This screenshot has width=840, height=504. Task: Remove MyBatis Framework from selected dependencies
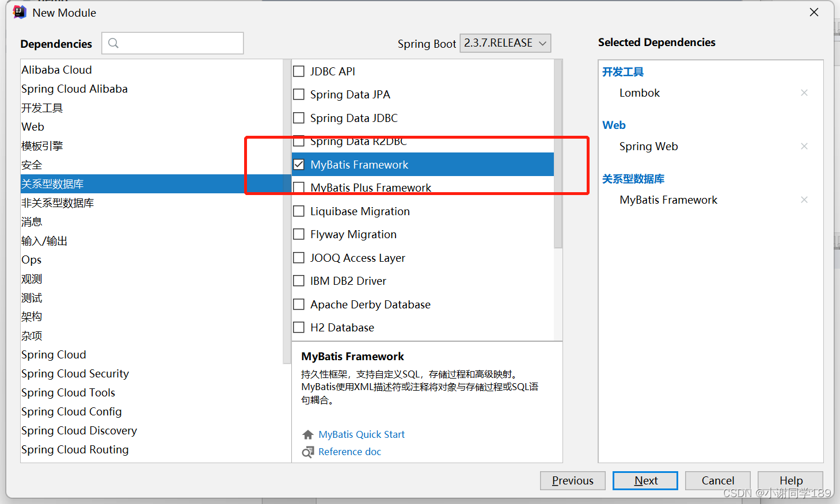coord(804,200)
